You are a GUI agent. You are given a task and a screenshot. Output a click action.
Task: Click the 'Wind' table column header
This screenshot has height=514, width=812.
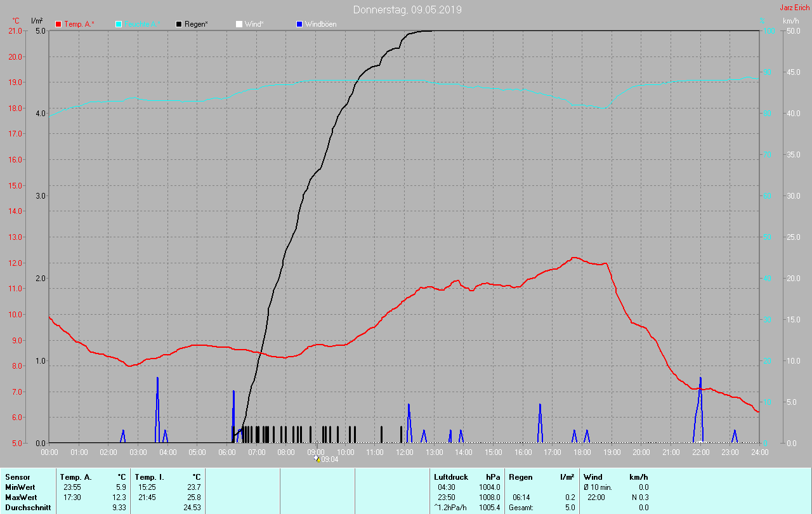point(593,477)
